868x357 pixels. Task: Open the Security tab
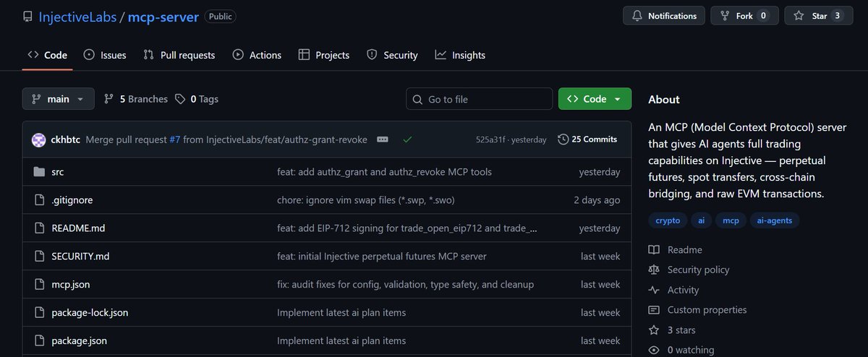[392, 55]
